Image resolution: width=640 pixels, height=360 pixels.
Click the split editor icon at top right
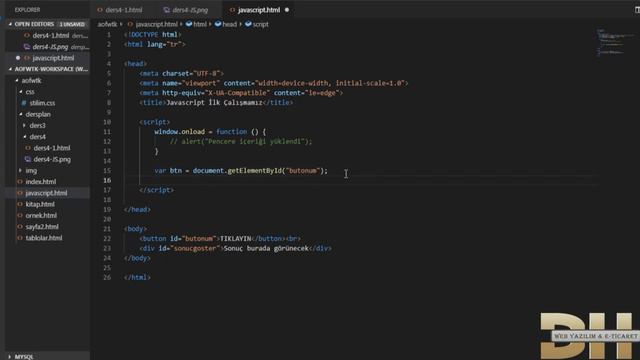(x=637, y=10)
